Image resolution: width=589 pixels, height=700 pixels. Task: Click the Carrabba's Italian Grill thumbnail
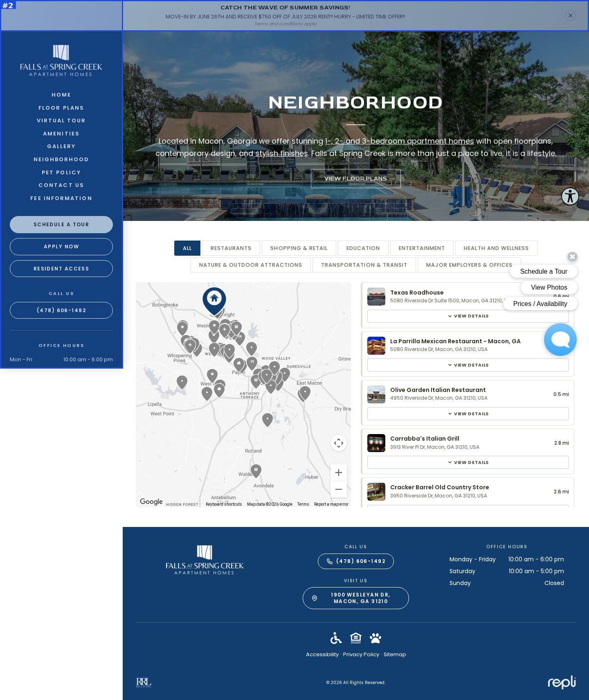[x=376, y=443]
